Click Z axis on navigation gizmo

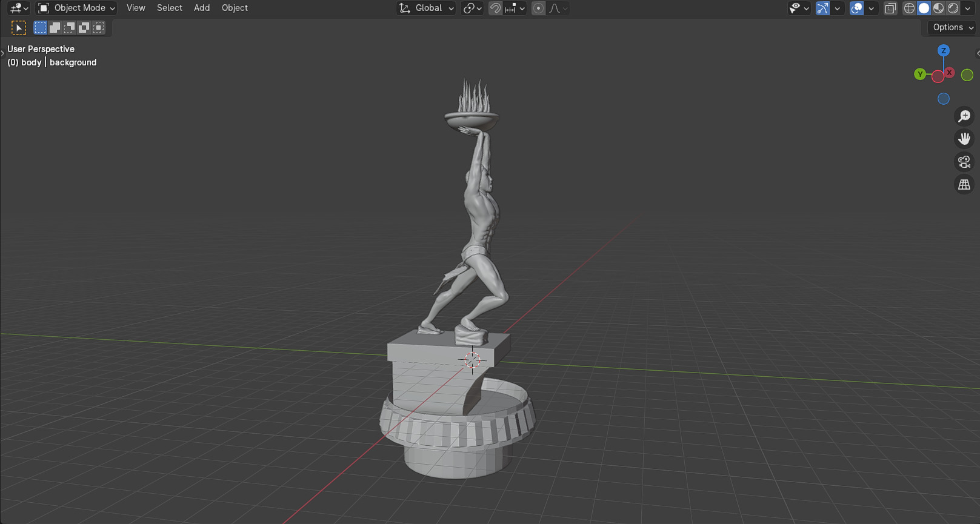(x=944, y=50)
